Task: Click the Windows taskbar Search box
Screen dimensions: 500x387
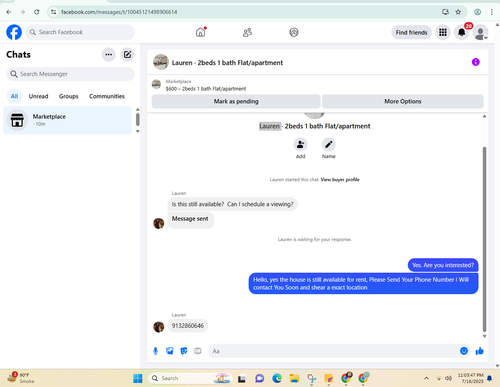Action: 189,378
